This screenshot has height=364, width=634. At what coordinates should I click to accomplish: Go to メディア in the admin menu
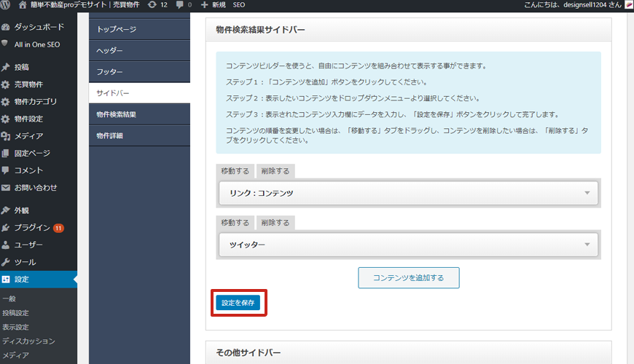[28, 136]
